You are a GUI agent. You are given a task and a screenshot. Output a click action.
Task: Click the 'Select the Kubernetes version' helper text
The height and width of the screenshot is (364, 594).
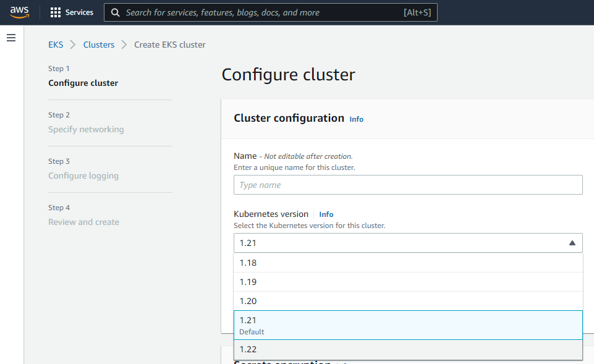tap(310, 226)
